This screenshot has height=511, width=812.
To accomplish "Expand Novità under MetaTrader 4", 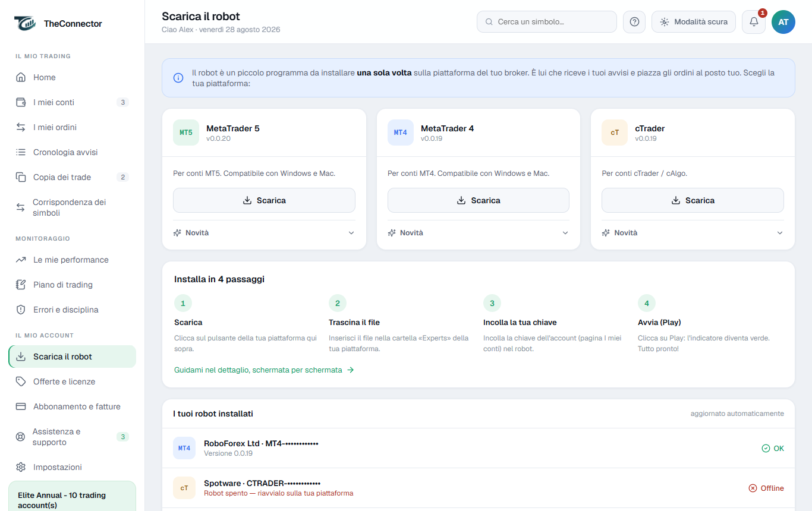I will point(479,233).
